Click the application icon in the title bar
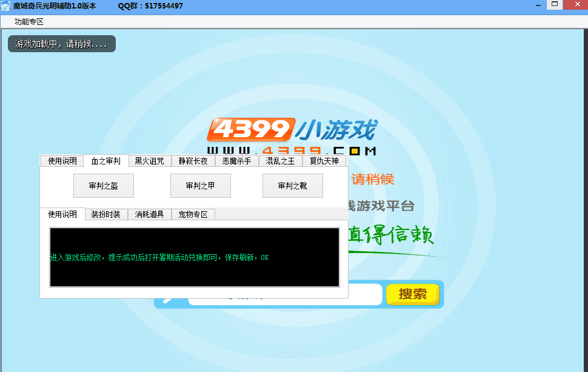 5,6
